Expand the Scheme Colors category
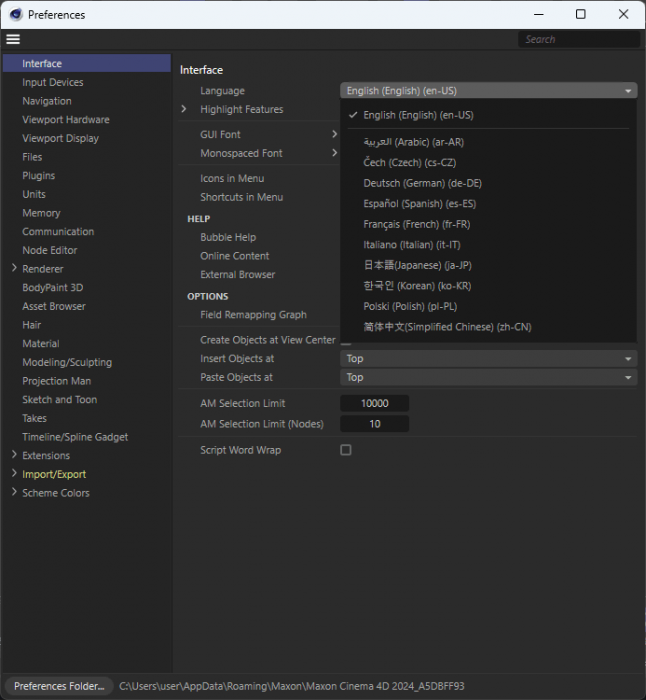 [14, 493]
